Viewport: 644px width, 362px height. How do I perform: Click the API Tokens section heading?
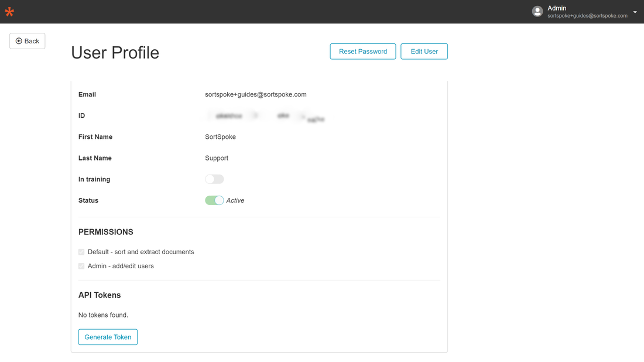100,295
